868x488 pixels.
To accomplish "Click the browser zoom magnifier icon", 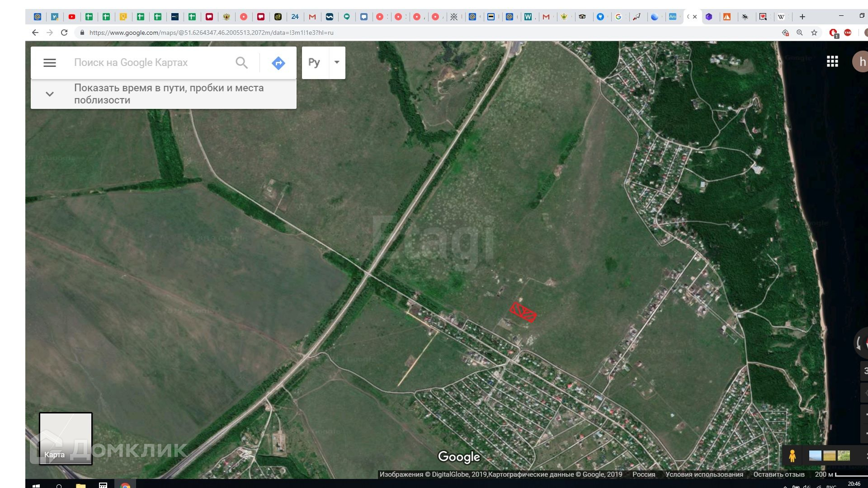I will [x=800, y=33].
